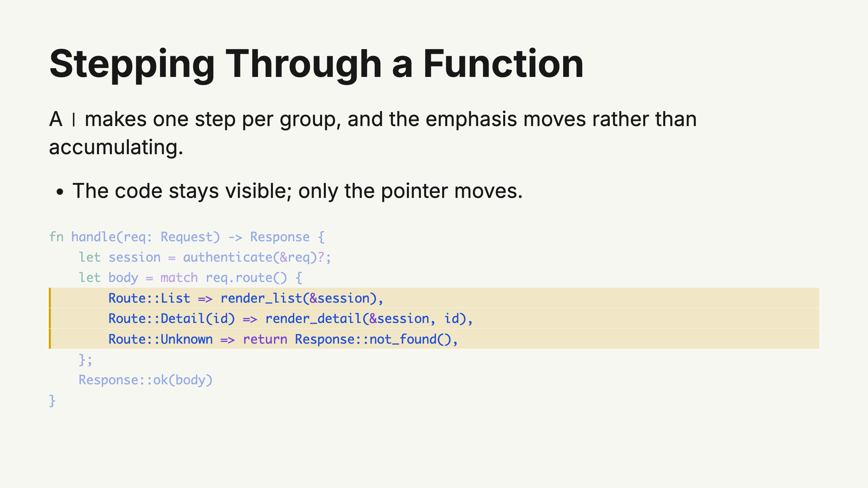Click the "authenticate(&req)?" call
This screenshot has width=868, height=488.
pyautogui.click(x=254, y=257)
